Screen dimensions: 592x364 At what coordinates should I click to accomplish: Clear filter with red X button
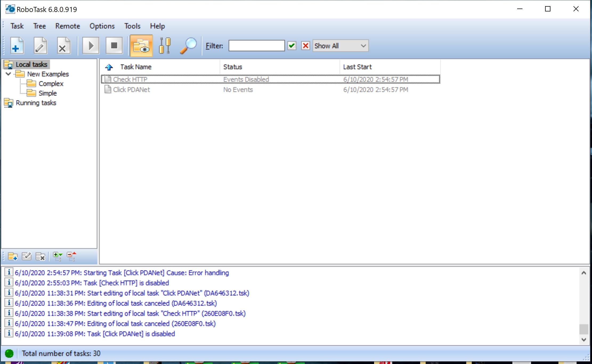(x=306, y=46)
